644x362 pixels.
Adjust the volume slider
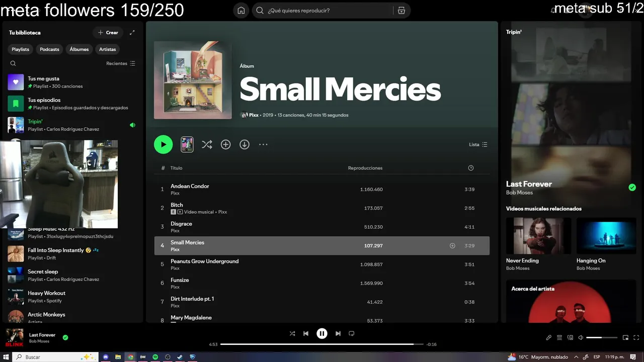[x=602, y=338]
